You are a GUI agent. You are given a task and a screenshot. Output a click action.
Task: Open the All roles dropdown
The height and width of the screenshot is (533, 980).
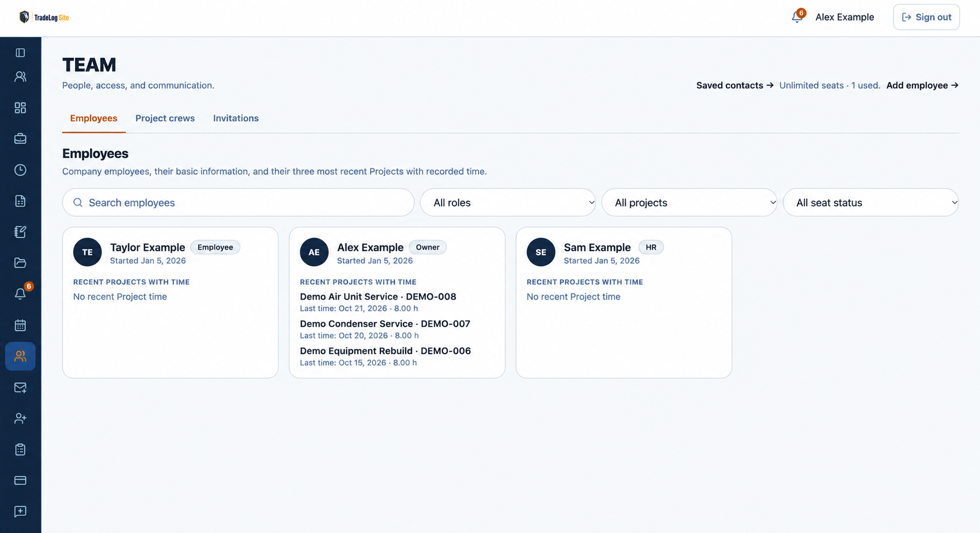(x=508, y=202)
